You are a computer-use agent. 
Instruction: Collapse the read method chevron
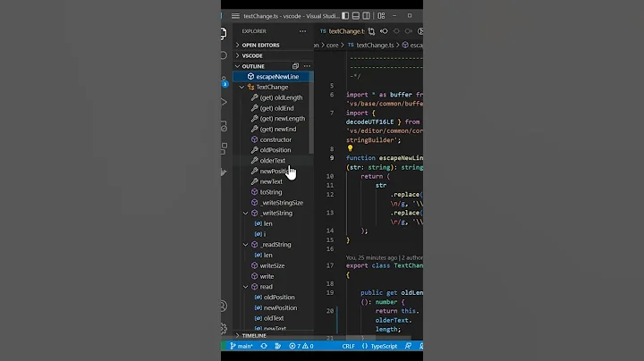click(246, 287)
